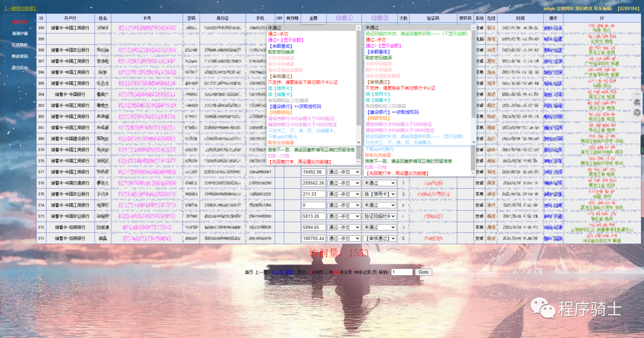Jump to 尾页 in the pagination
The width and height of the screenshot is (644, 338).
coord(289,272)
